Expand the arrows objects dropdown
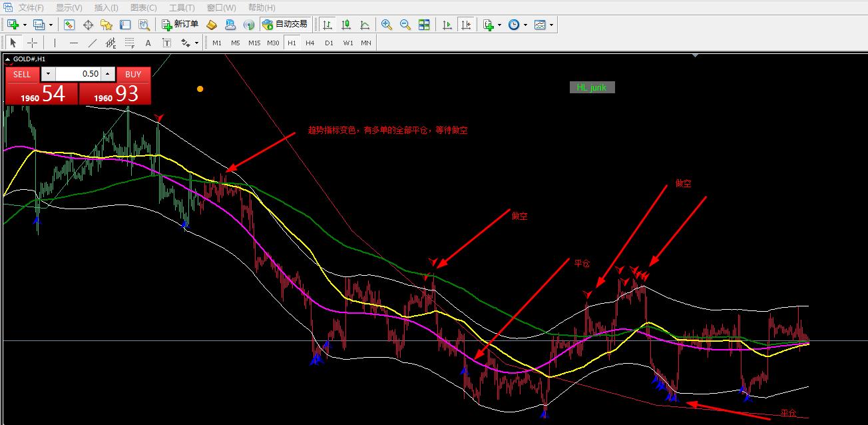Screen dimensions: 868x425 (x=196, y=43)
